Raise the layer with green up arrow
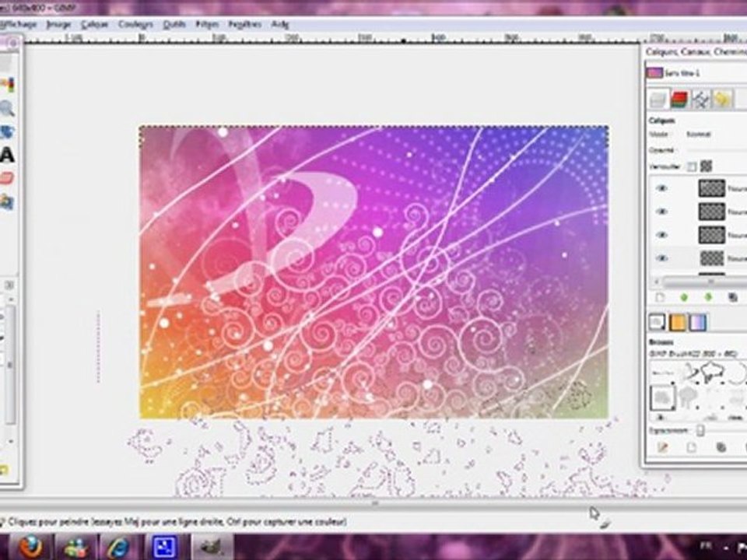 click(x=684, y=298)
